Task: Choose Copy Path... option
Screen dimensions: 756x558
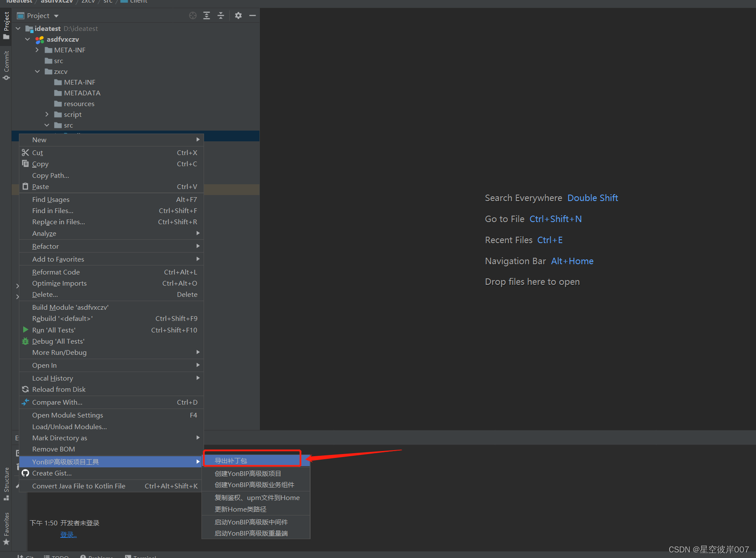Action: (x=111, y=175)
